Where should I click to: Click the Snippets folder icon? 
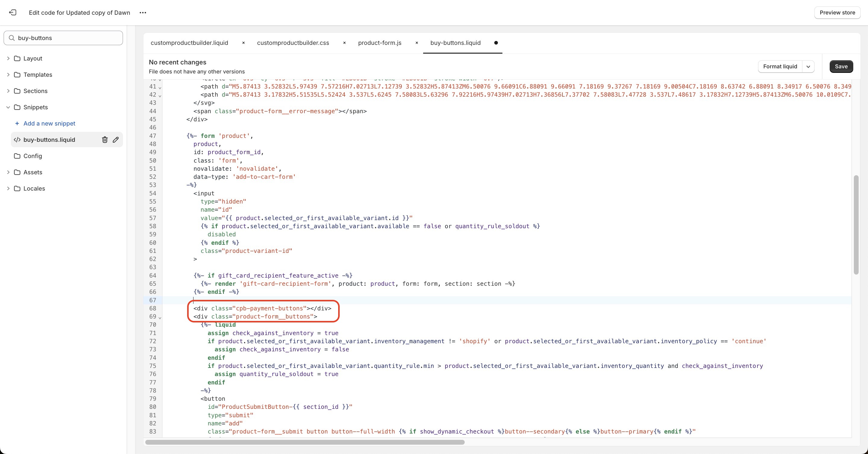click(x=17, y=107)
